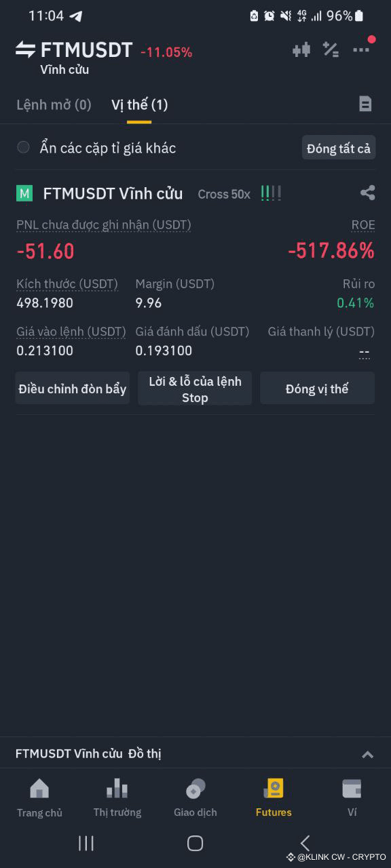Screen dimensions: 391x868
Task: Tap the Đóng vị thế button
Action: coord(317,389)
